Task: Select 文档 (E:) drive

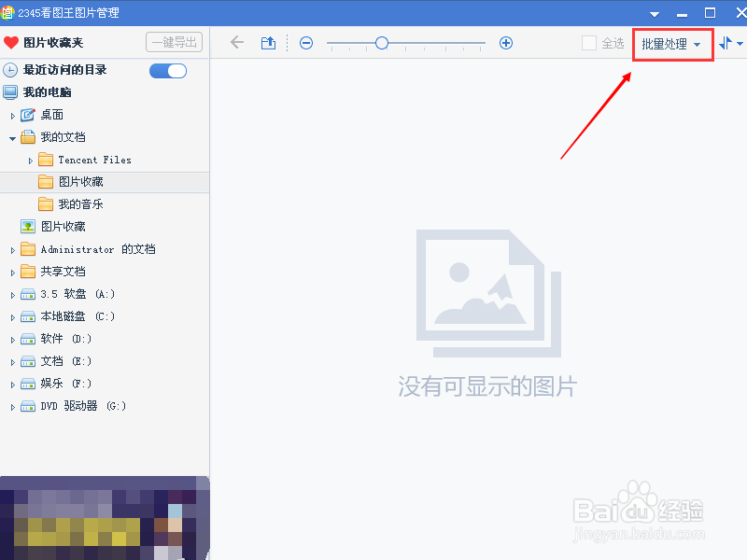Action: [x=65, y=361]
